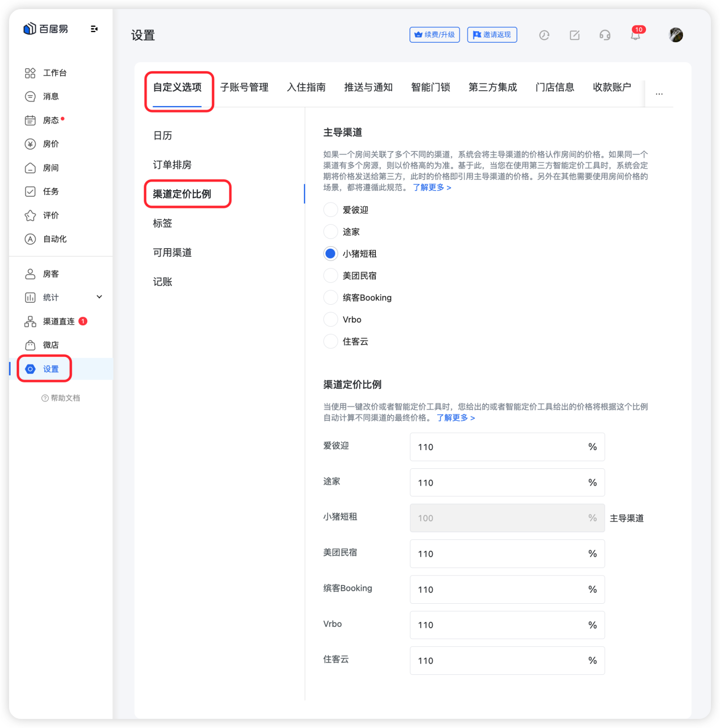Viewport: 720px width, 728px height.
Task: Open 房价 yen price icon
Action: point(30,144)
